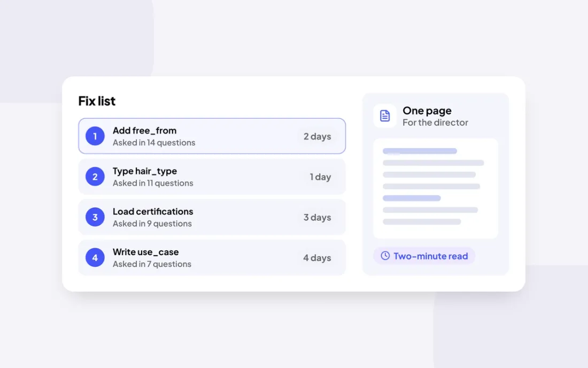The height and width of the screenshot is (368, 588).
Task: Open the one page document preview
Action: [x=435, y=188]
